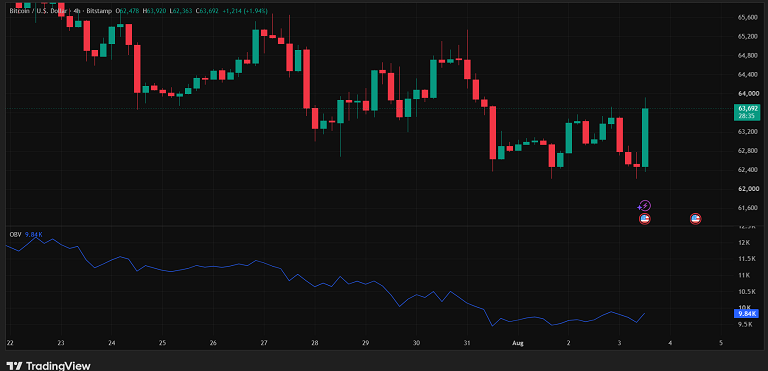The height and width of the screenshot is (371, 768).
Task: Click the 28:35 candle countdown timer
Action: (x=747, y=116)
